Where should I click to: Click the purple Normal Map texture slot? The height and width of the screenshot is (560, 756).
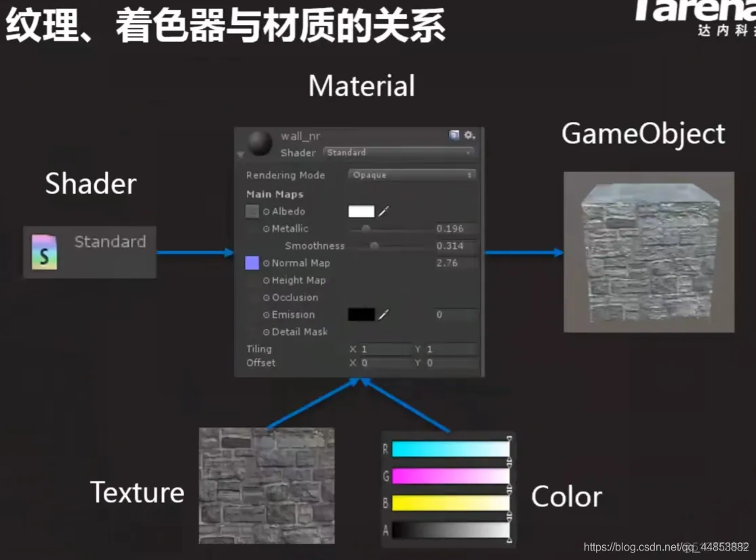252,262
